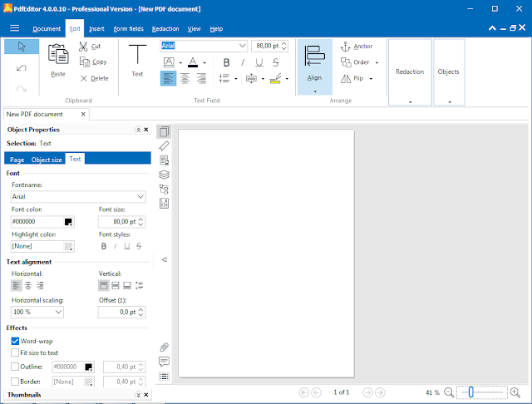The height and width of the screenshot is (404, 532).
Task: Switch to the Page properties tab
Action: pos(17,160)
